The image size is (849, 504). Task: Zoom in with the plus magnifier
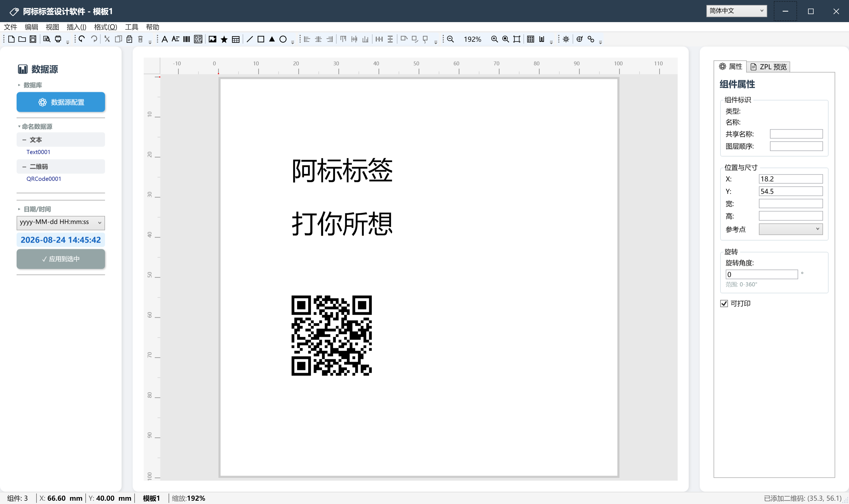tap(494, 39)
